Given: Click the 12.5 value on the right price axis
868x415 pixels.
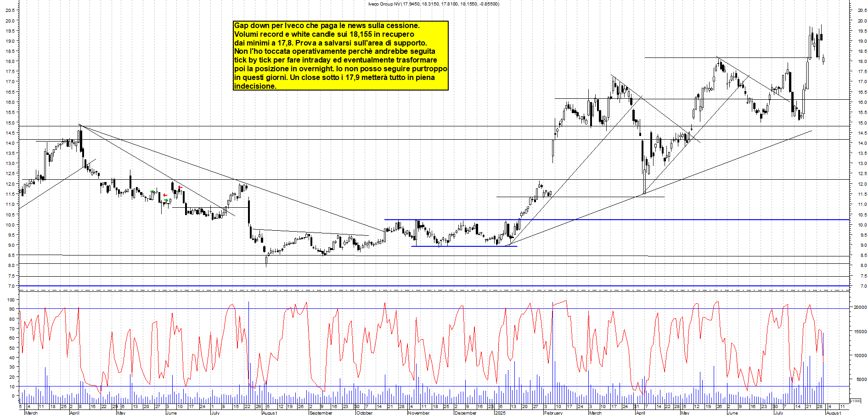Looking at the screenshot, I should (x=862, y=174).
